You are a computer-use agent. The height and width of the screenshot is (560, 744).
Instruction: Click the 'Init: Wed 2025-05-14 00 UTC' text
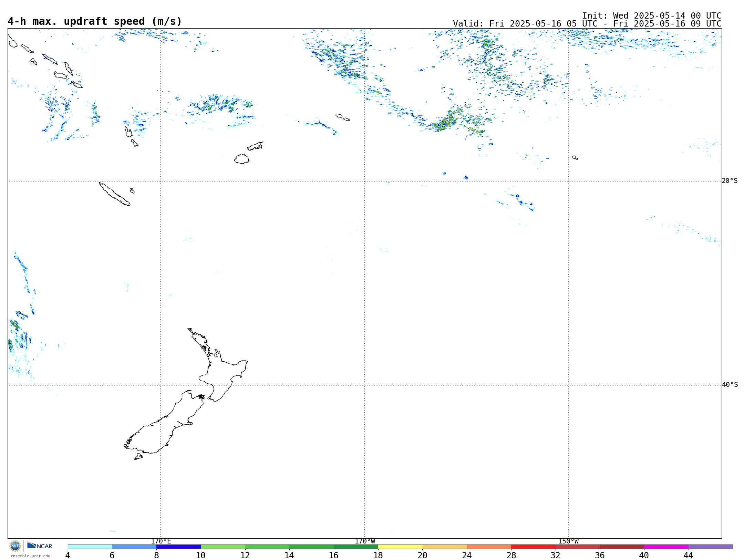tap(652, 16)
